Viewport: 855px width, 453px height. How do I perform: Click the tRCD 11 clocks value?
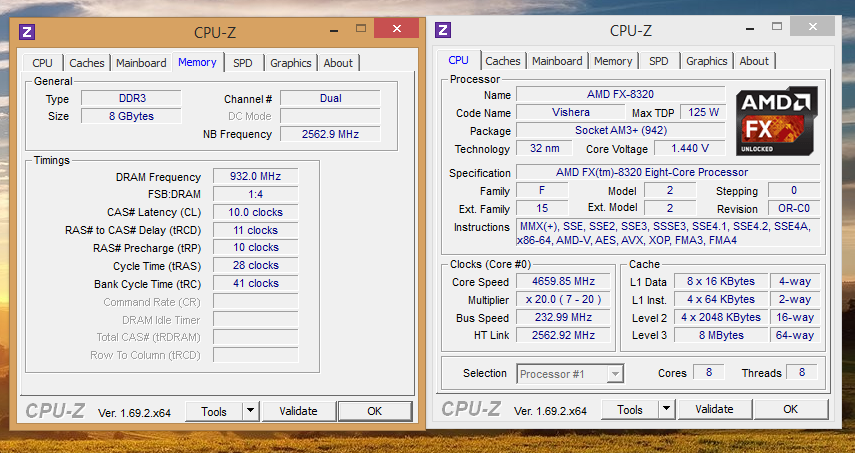(x=255, y=231)
